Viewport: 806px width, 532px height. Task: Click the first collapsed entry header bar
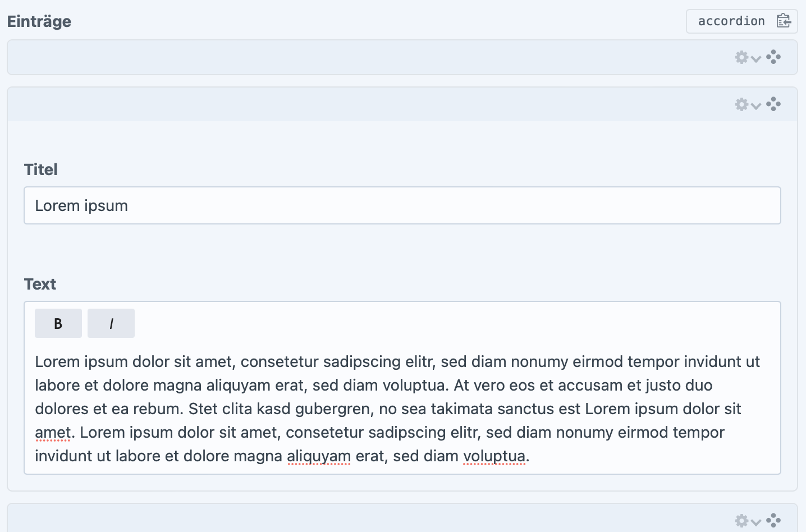point(365,57)
